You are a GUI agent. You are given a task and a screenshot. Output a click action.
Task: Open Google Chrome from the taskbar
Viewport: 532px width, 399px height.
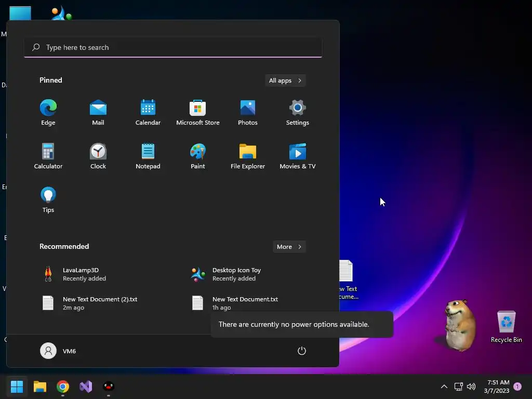coord(63,386)
